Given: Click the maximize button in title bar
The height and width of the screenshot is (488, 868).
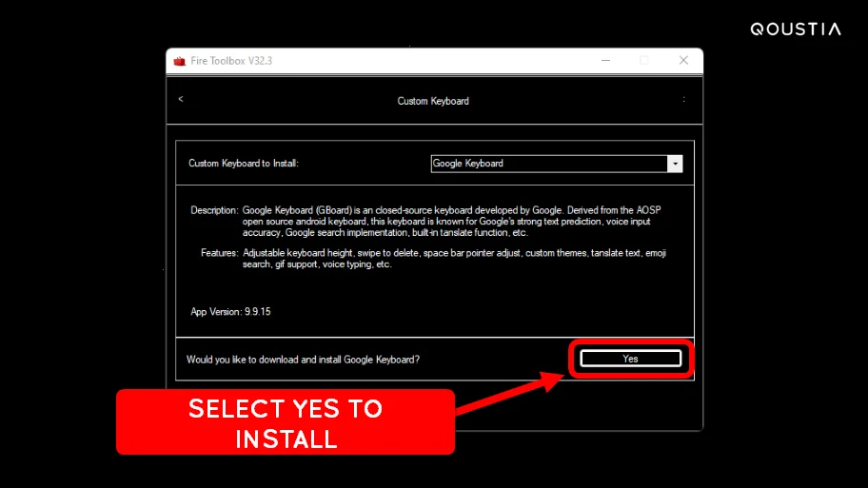Looking at the screenshot, I should 643,60.
